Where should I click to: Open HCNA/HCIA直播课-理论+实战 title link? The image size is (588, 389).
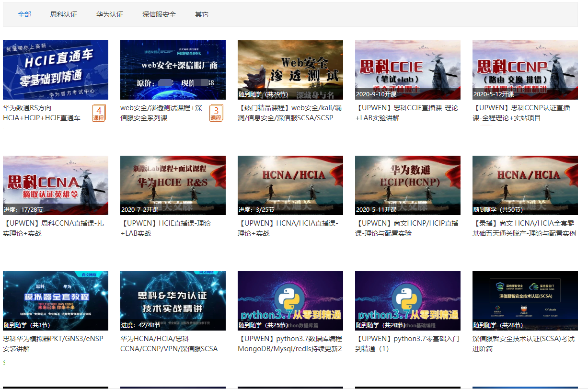pos(288,229)
